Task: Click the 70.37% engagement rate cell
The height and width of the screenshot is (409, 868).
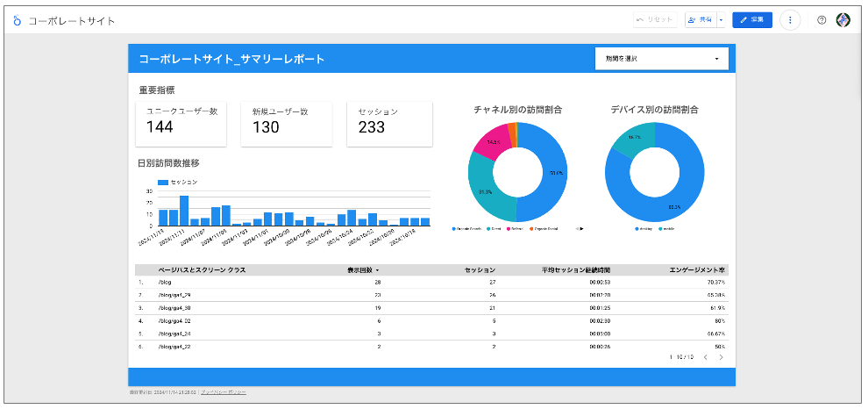Action: pyautogui.click(x=715, y=282)
